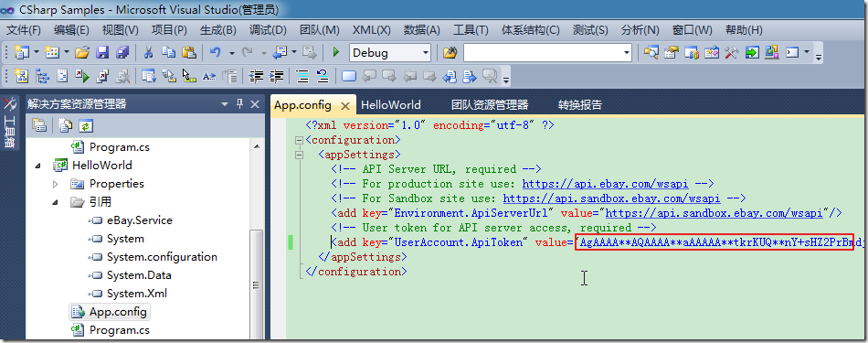Collapse the configuration XML element
The width and height of the screenshot is (868, 343).
point(300,140)
